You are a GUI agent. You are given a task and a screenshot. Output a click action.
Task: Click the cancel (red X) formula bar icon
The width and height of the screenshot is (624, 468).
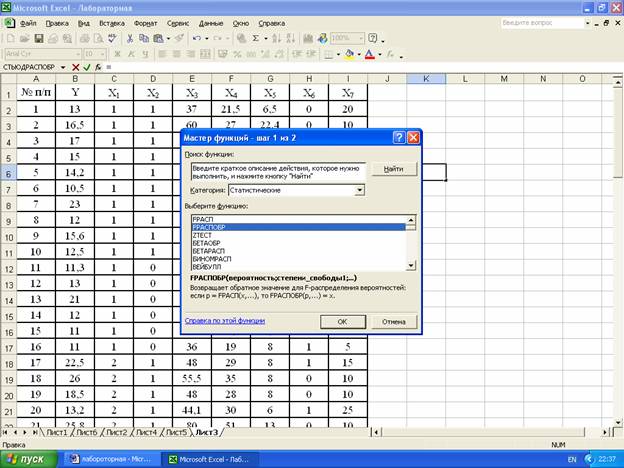click(x=75, y=67)
